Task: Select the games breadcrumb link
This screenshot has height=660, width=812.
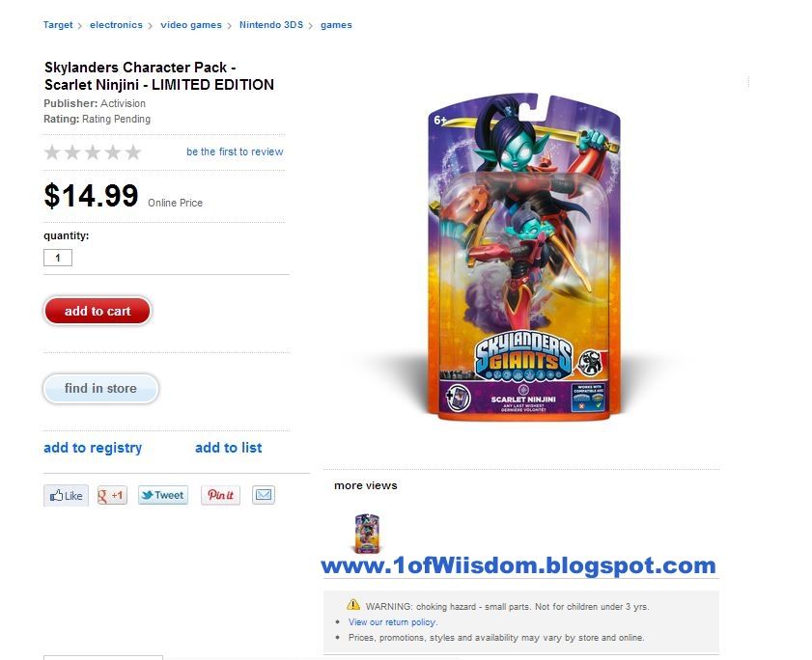Action: pos(336,25)
